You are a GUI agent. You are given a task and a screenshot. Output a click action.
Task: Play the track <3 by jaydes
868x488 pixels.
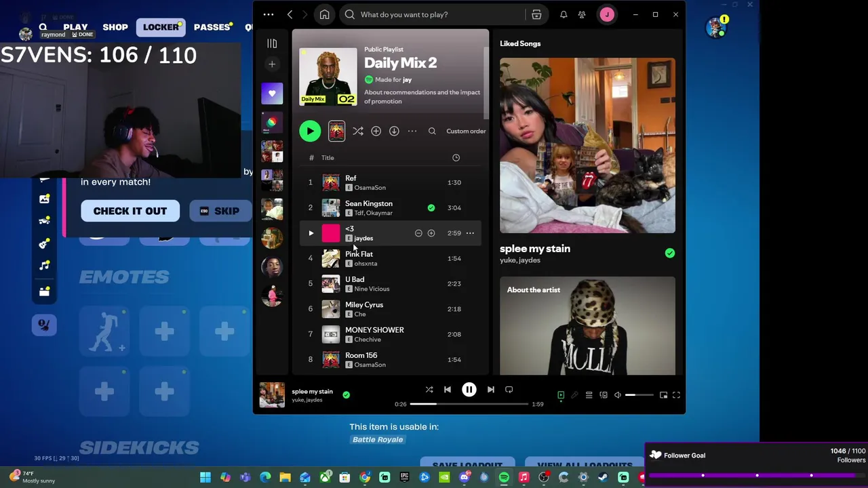coord(311,233)
